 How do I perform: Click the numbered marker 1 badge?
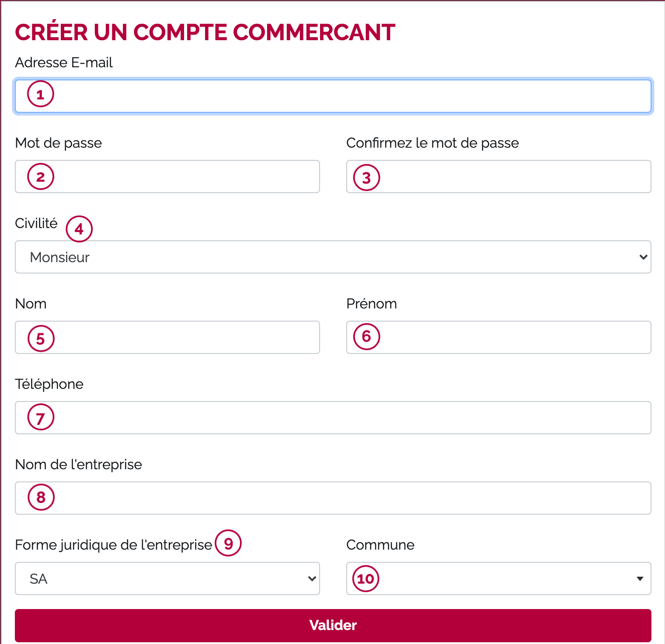point(41,94)
